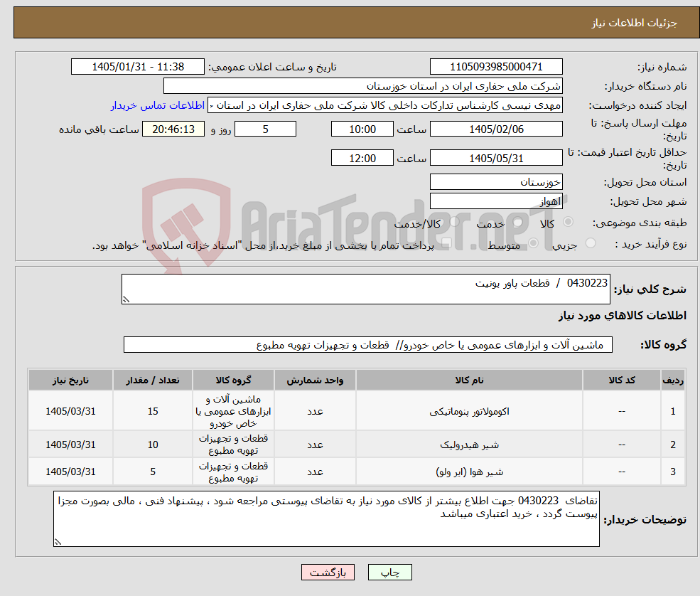Click the چاپ (print) button

tap(389, 573)
